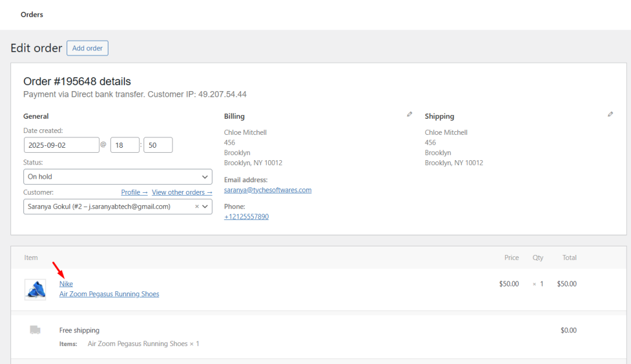Image resolution: width=631 pixels, height=364 pixels.
Task: Open the customer's email address link
Action: [x=267, y=190]
